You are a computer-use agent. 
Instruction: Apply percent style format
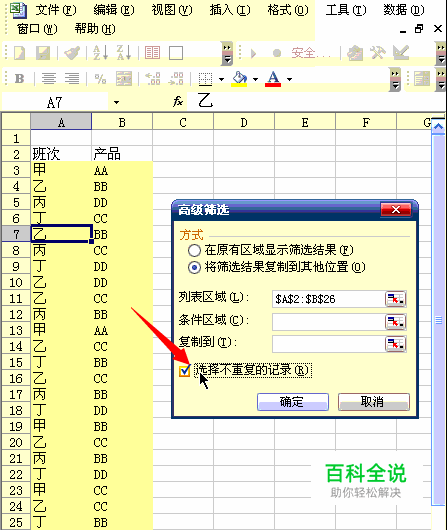(x=100, y=79)
